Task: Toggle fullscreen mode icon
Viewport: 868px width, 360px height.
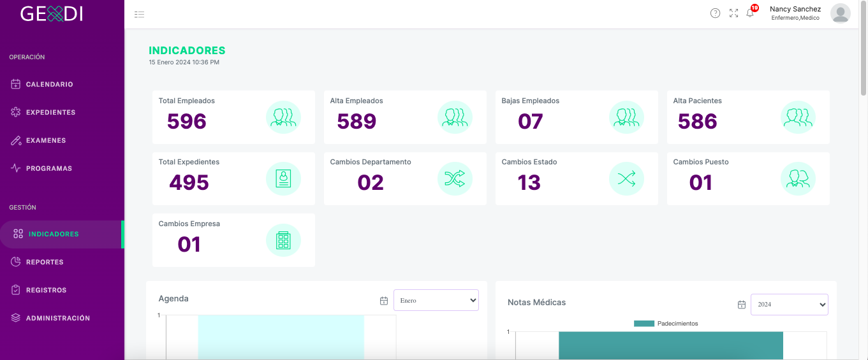Action: [x=734, y=13]
